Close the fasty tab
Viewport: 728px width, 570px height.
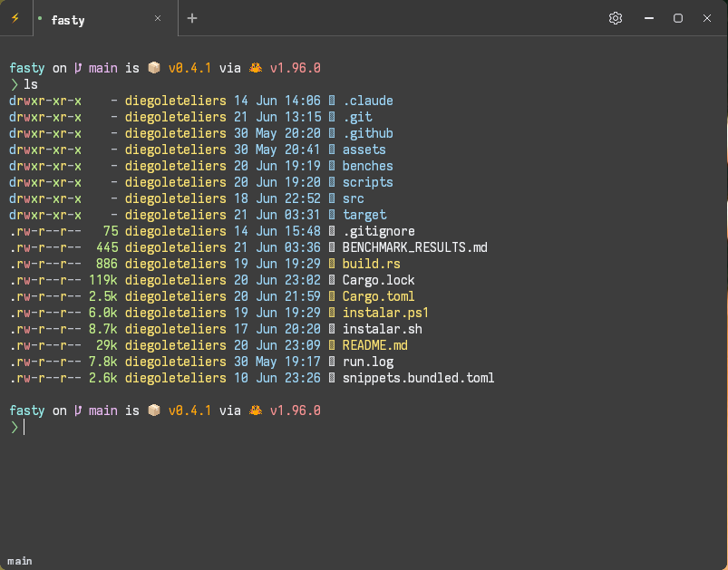(x=158, y=18)
